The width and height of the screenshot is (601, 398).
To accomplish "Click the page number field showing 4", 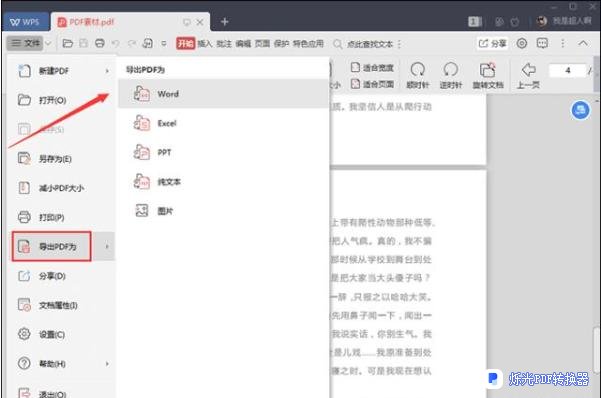I will (x=568, y=71).
